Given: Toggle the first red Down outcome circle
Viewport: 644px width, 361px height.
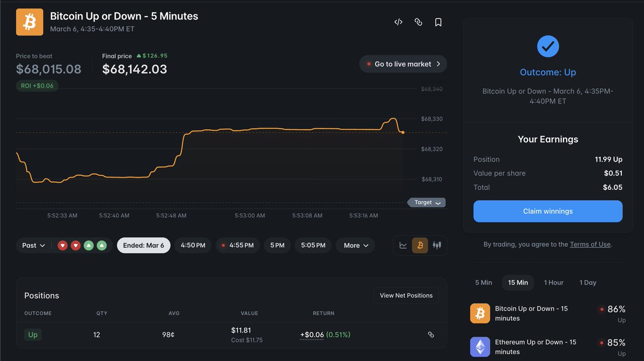Looking at the screenshot, I should [62, 245].
